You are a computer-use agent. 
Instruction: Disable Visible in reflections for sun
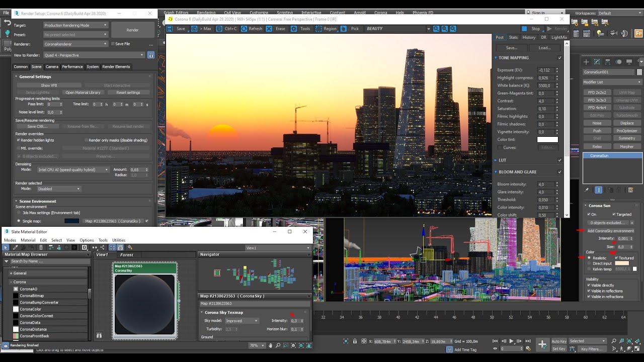coord(589,291)
